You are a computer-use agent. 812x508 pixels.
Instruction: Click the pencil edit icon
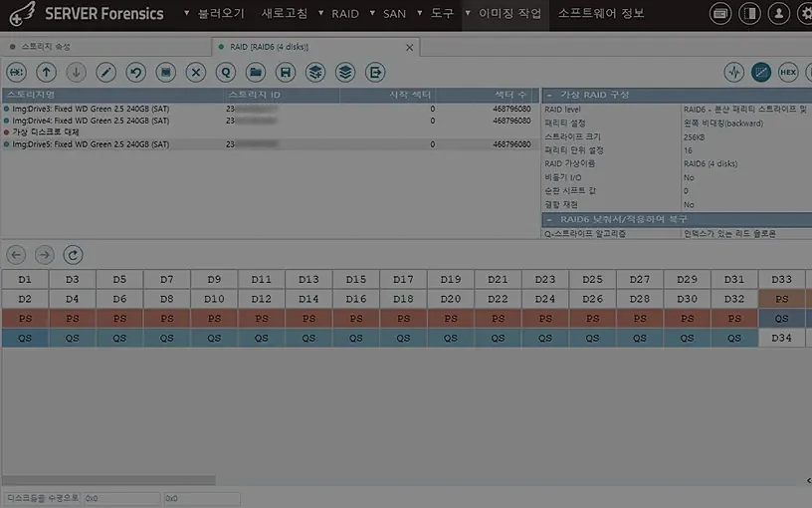click(x=106, y=72)
